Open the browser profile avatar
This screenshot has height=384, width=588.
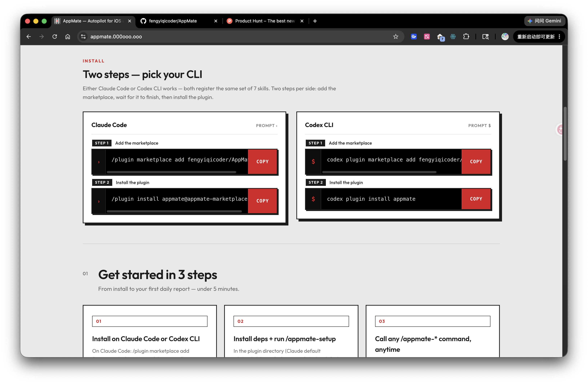click(505, 37)
